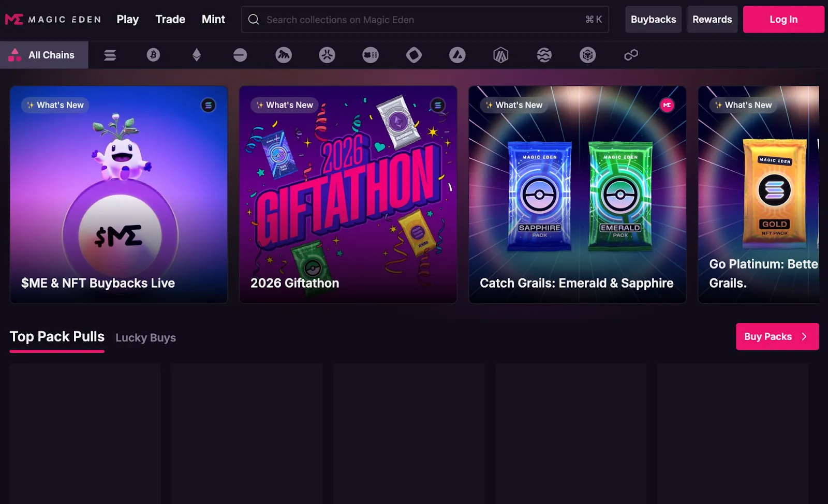Switch to the Lucky Buys tab

coord(145,338)
